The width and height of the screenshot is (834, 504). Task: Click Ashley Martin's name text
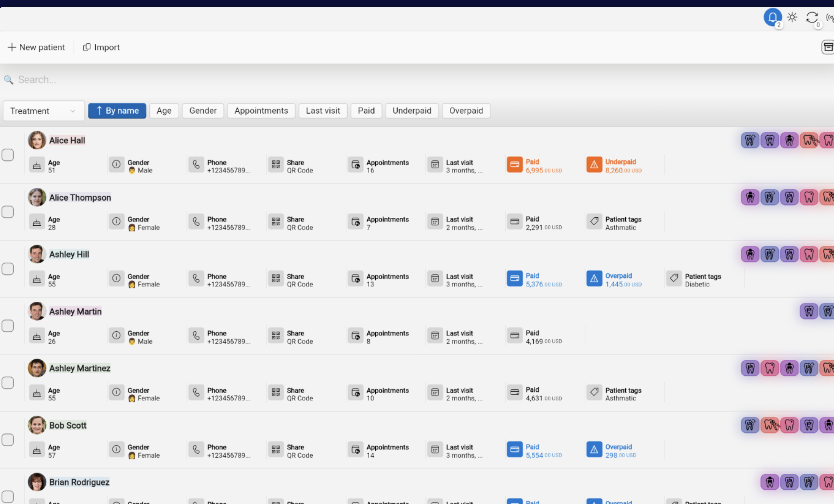(x=75, y=312)
